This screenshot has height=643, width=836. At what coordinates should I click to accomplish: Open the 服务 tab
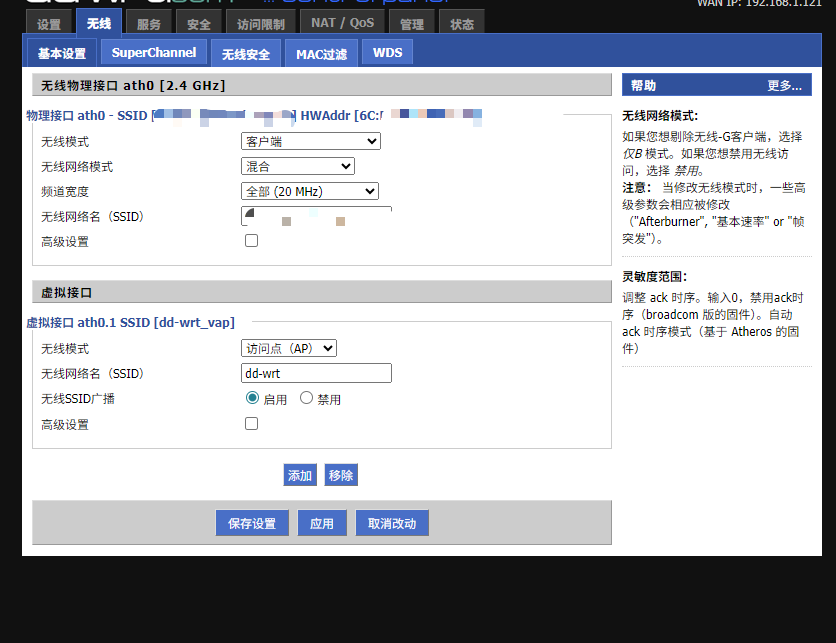click(149, 23)
